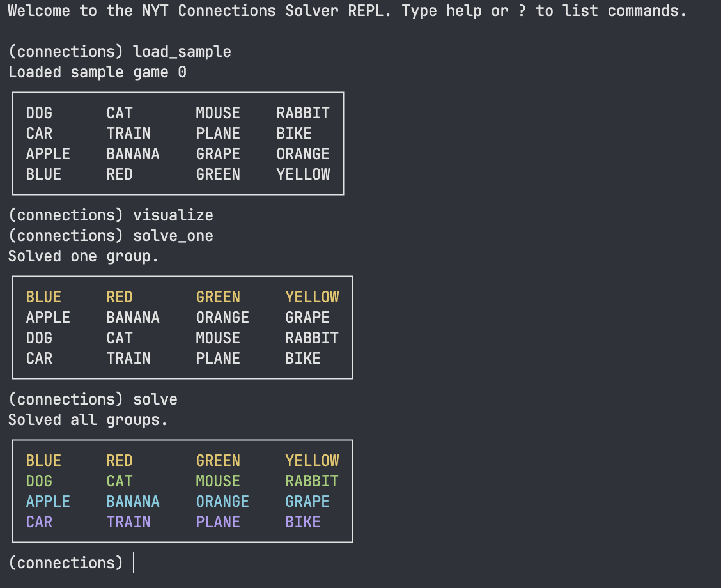Viewport: 721px width, 588px height.
Task: Click CAR in the grid under 'Loaded sample game 0'
Action: tap(39, 134)
